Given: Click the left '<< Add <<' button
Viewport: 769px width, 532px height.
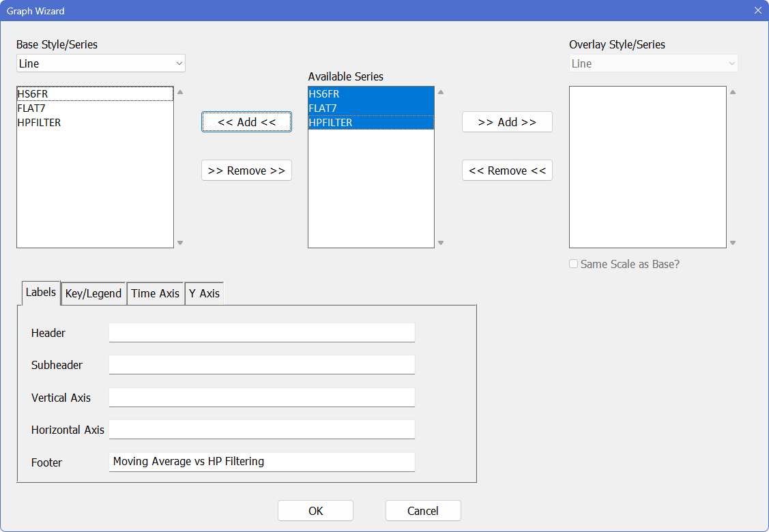Looking at the screenshot, I should [246, 122].
